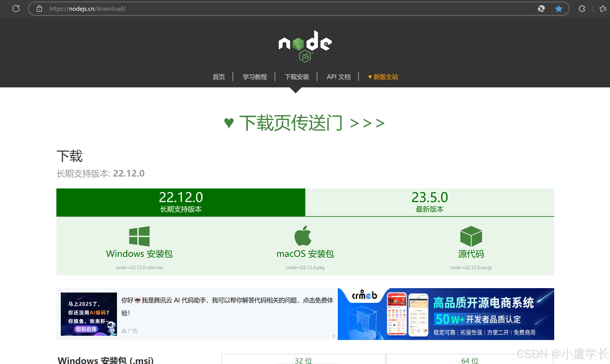The image size is (610, 364).
Task: Click the macOS apple logo icon
Action: point(303,236)
